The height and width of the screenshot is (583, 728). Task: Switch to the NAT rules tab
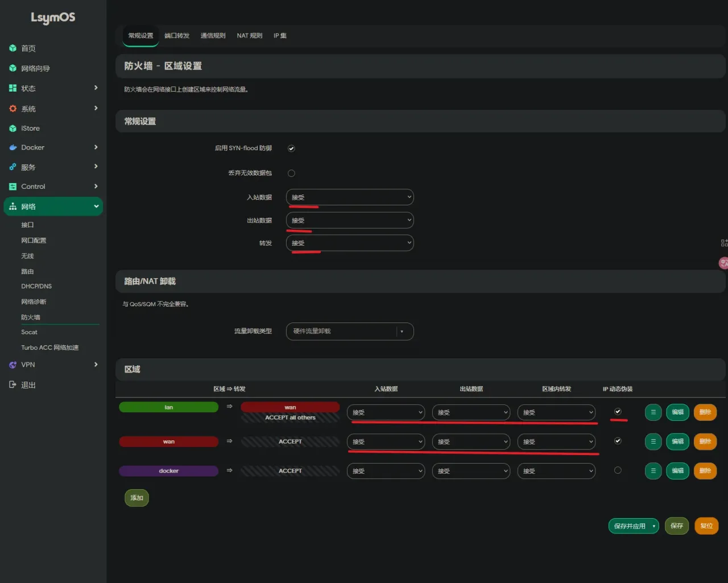click(250, 36)
